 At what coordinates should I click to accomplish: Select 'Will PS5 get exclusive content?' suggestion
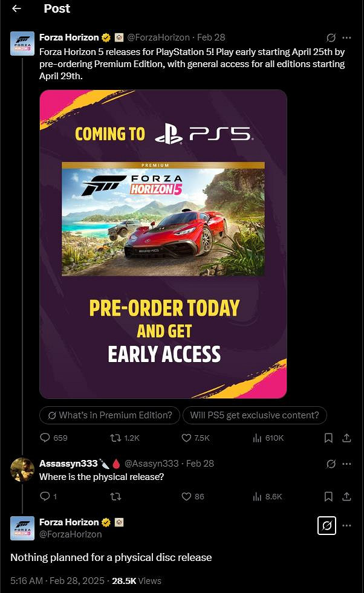click(x=255, y=415)
